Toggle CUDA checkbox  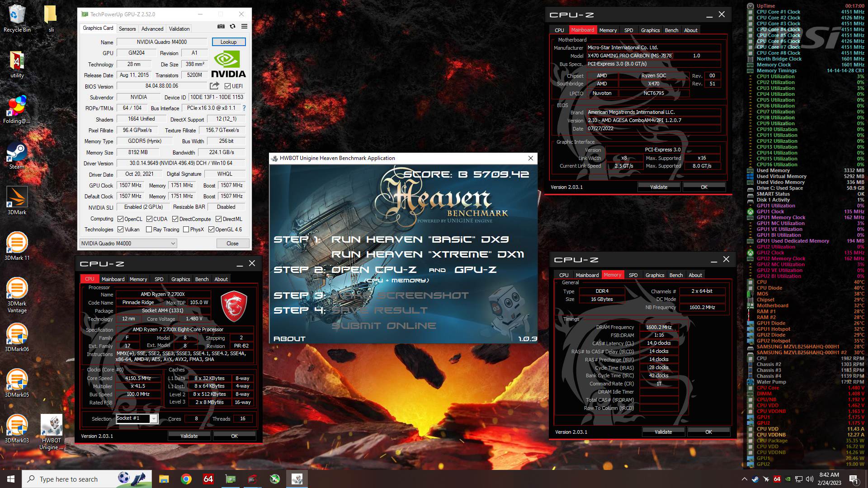coord(149,219)
